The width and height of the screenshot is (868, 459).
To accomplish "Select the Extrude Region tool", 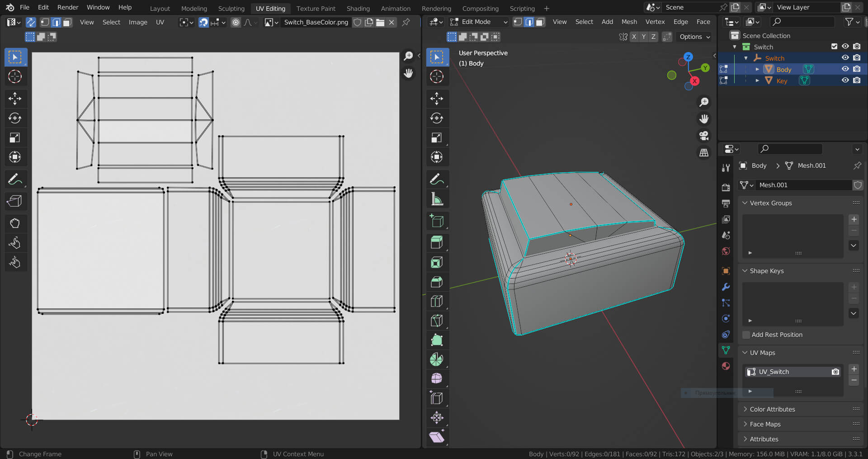I will [x=437, y=242].
